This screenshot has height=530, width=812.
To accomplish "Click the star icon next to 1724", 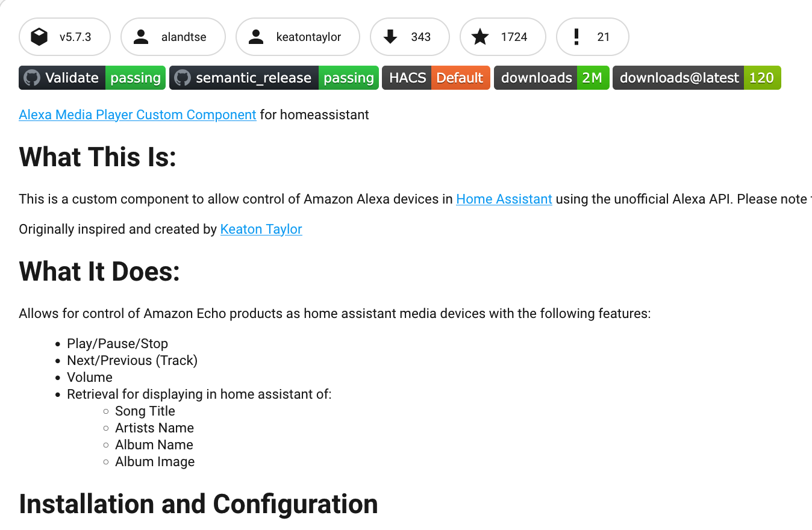I will (480, 37).
